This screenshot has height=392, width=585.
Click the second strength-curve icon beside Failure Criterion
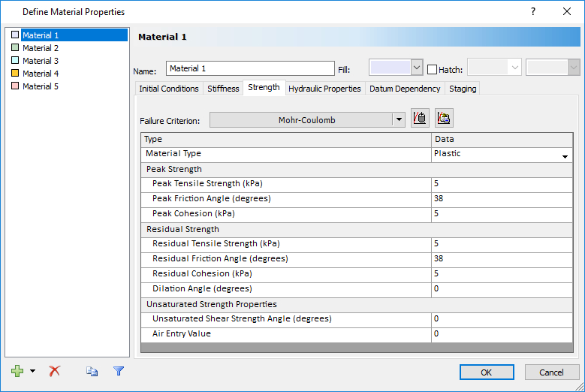point(444,119)
